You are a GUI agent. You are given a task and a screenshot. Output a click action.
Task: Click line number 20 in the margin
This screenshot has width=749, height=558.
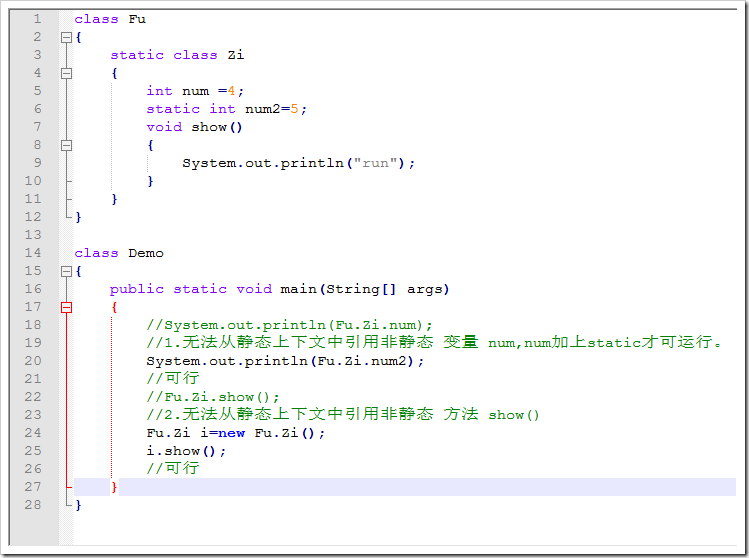[x=33, y=361]
